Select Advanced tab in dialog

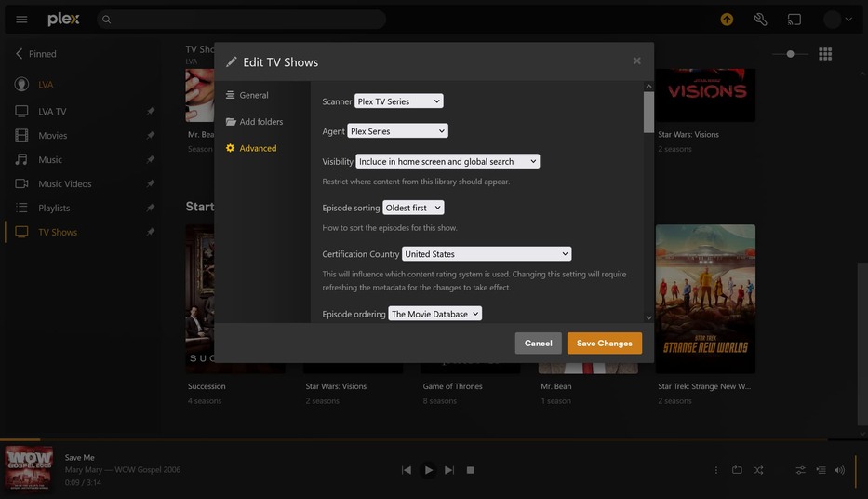point(251,148)
